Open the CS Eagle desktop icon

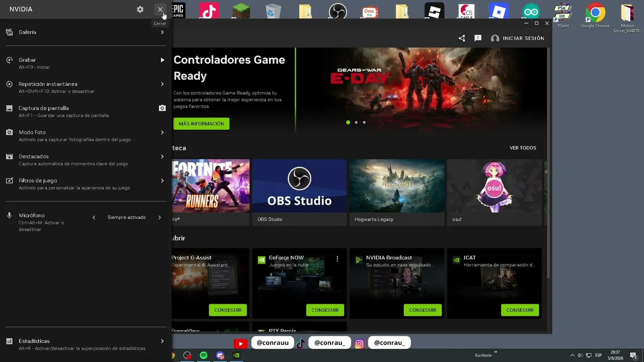(466, 11)
